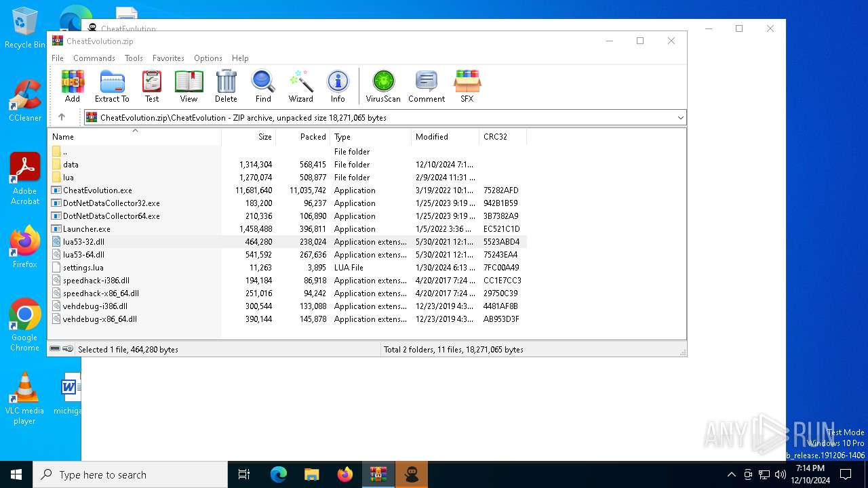
Task: Start VirusScan on archive
Action: point(383,86)
